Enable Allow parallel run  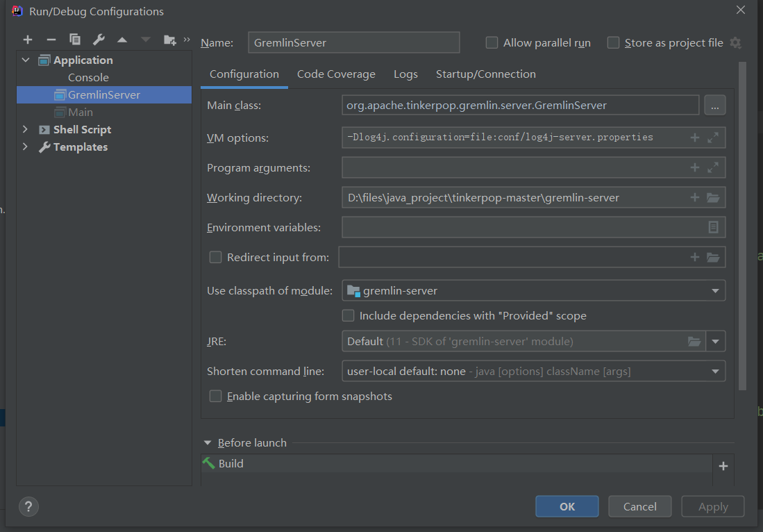pyautogui.click(x=492, y=43)
